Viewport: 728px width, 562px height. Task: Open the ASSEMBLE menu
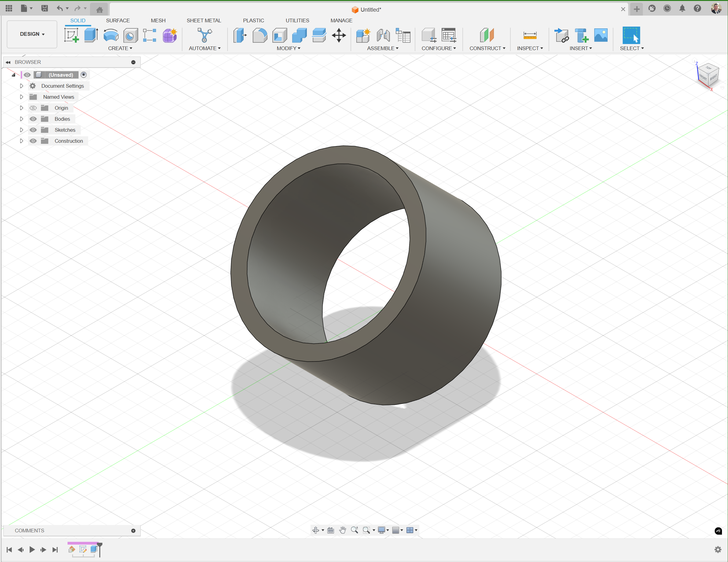tap(383, 48)
